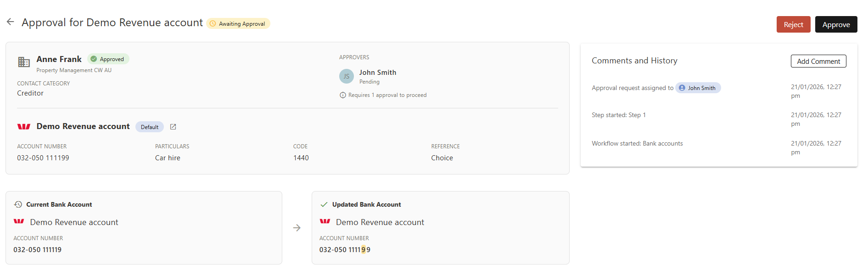Click the JS approver avatar
This screenshot has height=276, width=868.
click(346, 76)
